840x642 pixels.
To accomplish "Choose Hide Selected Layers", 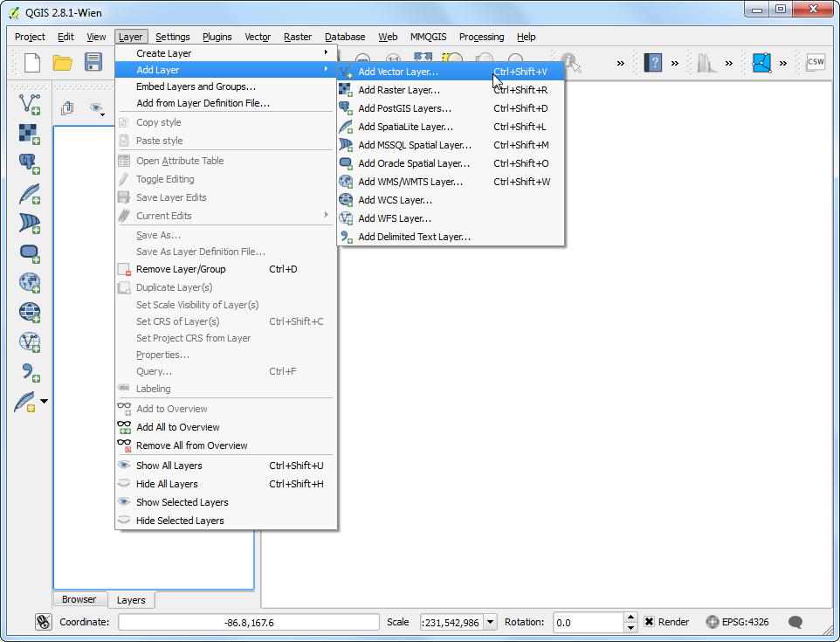I will pos(226,521).
